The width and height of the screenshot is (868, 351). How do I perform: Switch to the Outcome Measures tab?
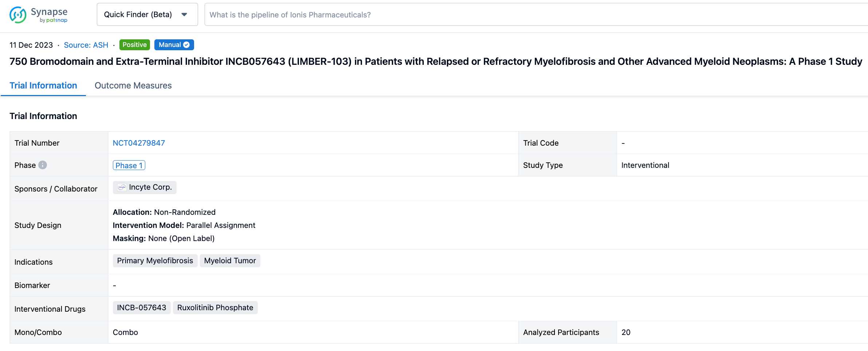pyautogui.click(x=133, y=86)
